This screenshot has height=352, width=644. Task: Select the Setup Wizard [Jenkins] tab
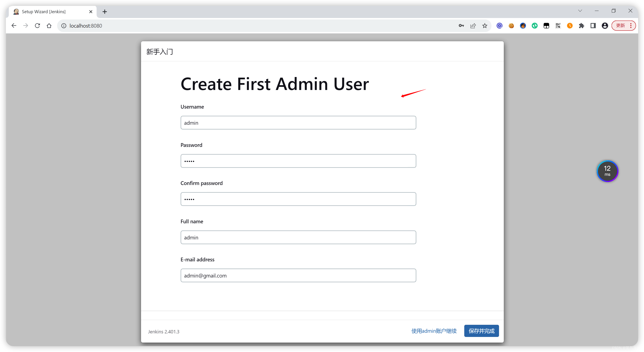[53, 12]
